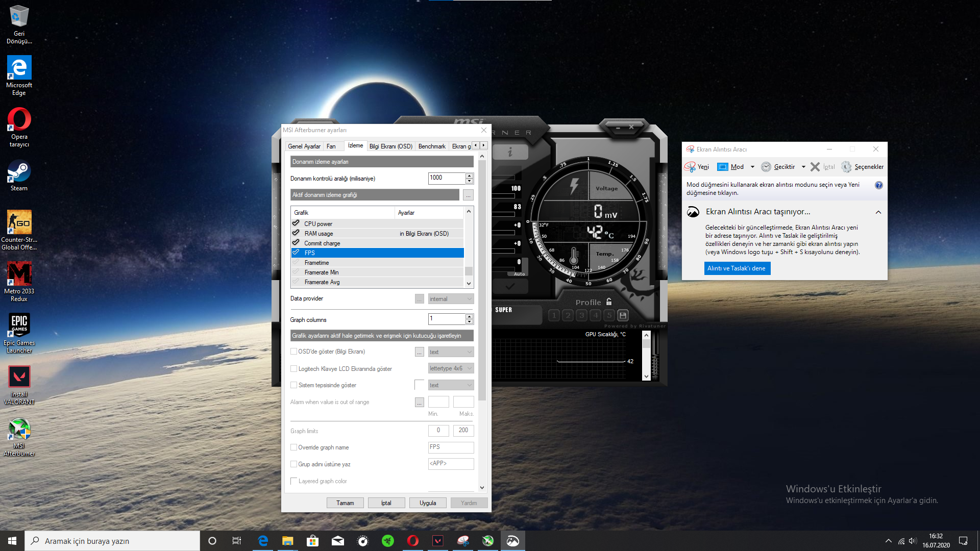Open Opera from the taskbar
This screenshot has width=980, height=551.
pos(412,541)
